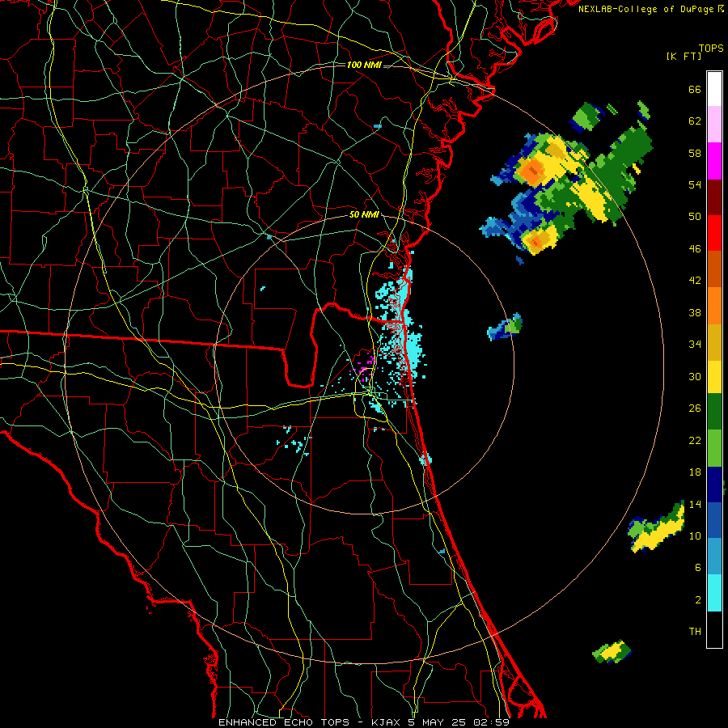The width and height of the screenshot is (728, 728).
Task: Select the light blue 10 kft swatch
Action: [714, 557]
